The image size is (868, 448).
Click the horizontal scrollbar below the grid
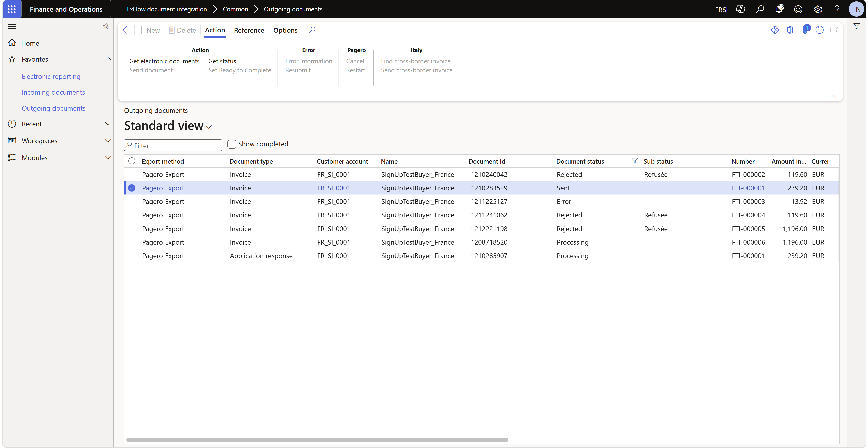317,439
